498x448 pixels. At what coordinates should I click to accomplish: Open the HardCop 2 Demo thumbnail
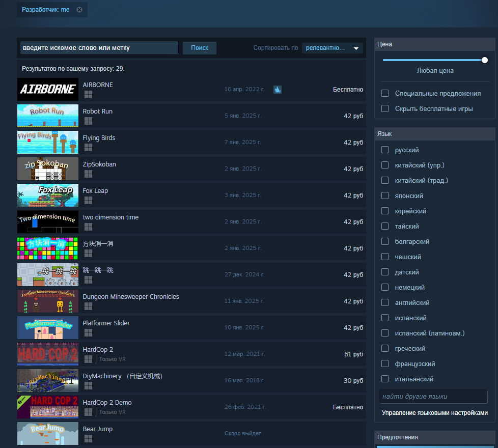click(x=48, y=407)
